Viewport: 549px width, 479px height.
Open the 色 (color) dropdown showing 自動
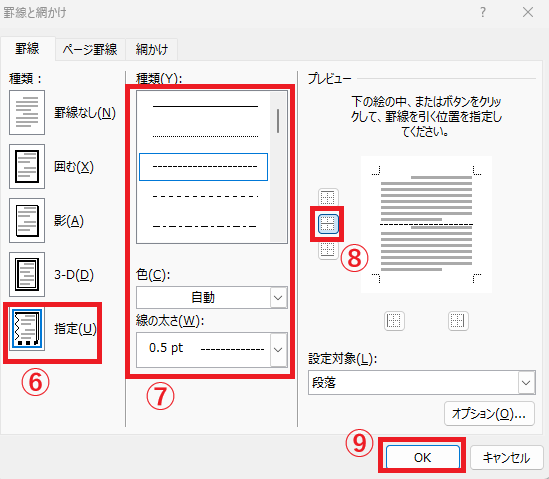(212, 298)
